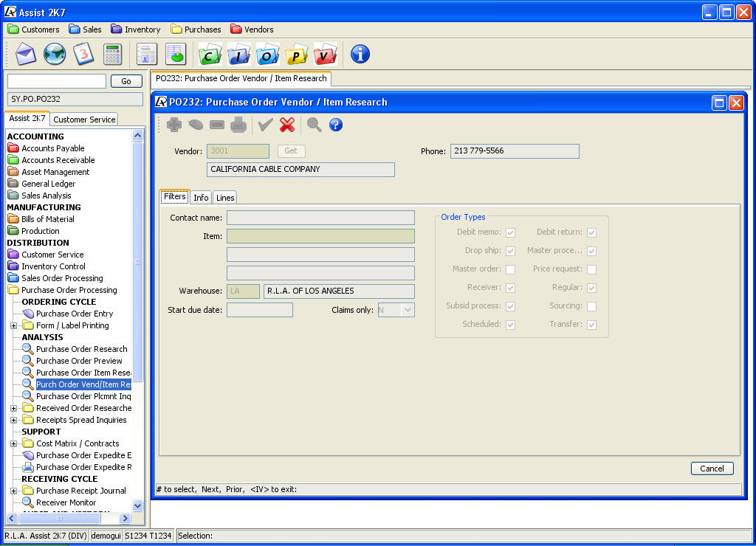The height and width of the screenshot is (546, 756).
Task: Enable the Sourcing checkbox
Action: tap(591, 306)
